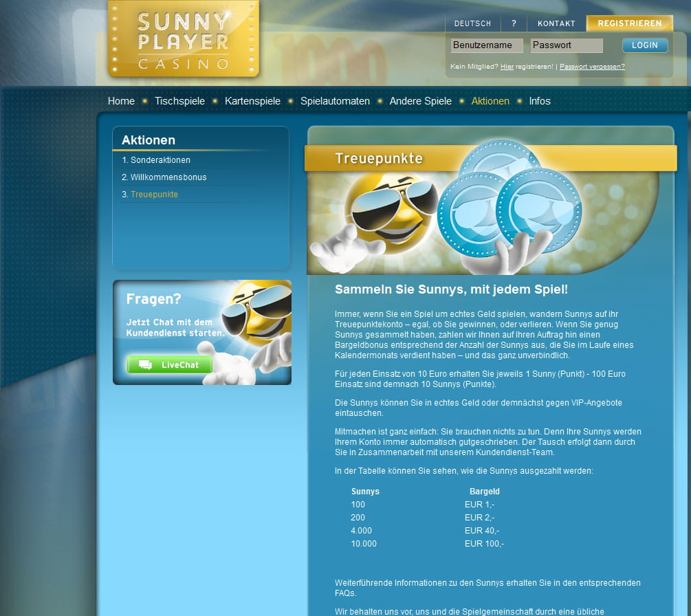691x616 pixels.
Task: Click the 'Aktionen' sidebar heading
Action: click(149, 140)
